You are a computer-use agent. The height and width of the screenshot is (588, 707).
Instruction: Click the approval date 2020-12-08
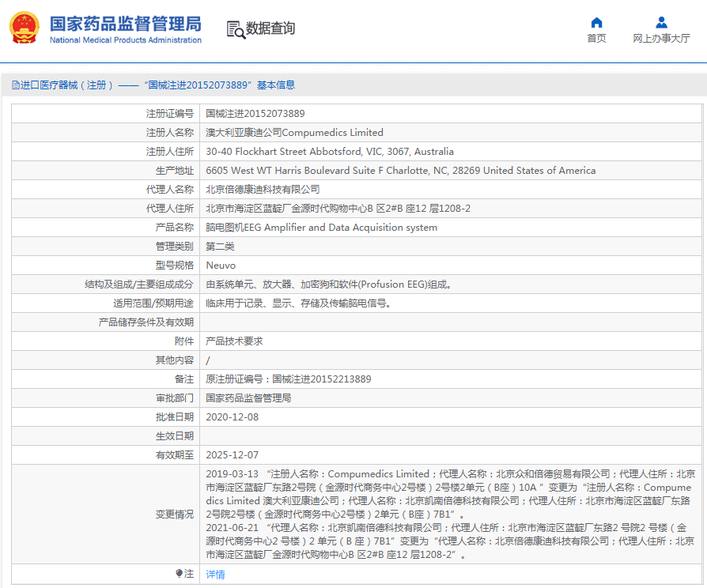pos(232,417)
